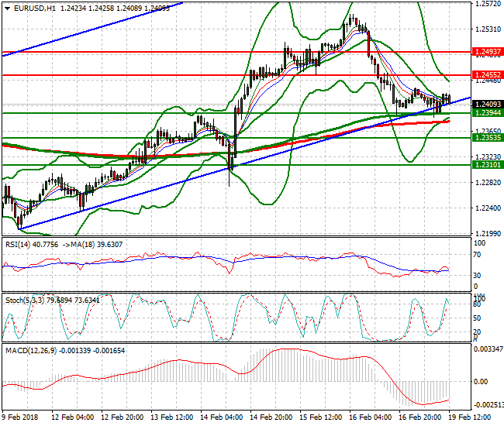Click the 0.003347 value on MACD scale
This screenshot has width=504, height=426.
tap(488, 350)
